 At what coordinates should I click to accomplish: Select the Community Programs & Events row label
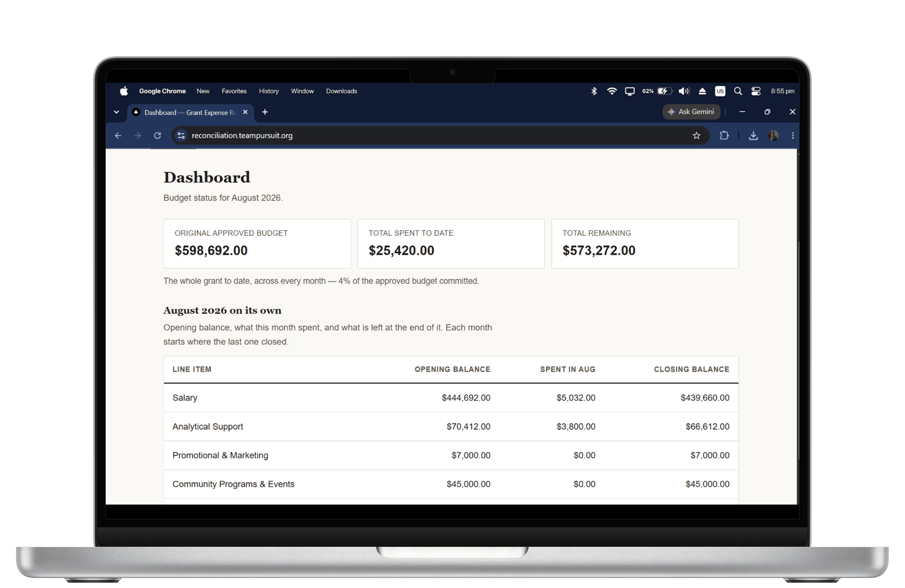click(x=234, y=484)
